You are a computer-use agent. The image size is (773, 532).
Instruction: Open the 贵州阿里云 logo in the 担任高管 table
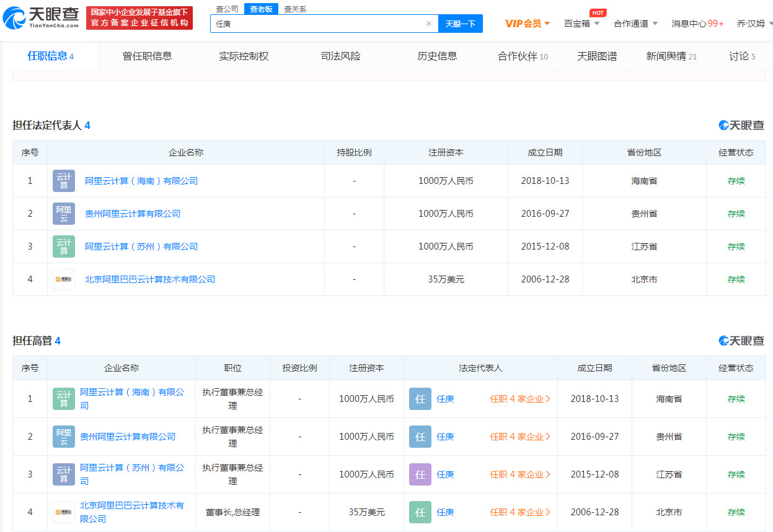click(64, 437)
